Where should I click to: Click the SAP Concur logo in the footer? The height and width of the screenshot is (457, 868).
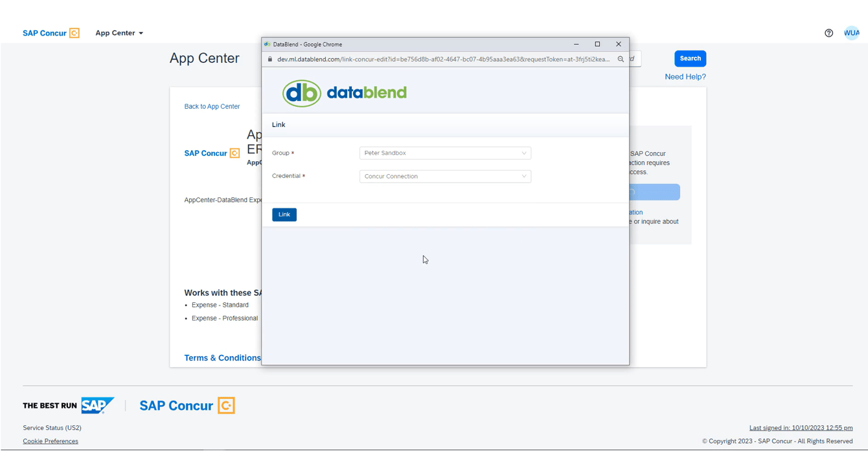tap(187, 405)
